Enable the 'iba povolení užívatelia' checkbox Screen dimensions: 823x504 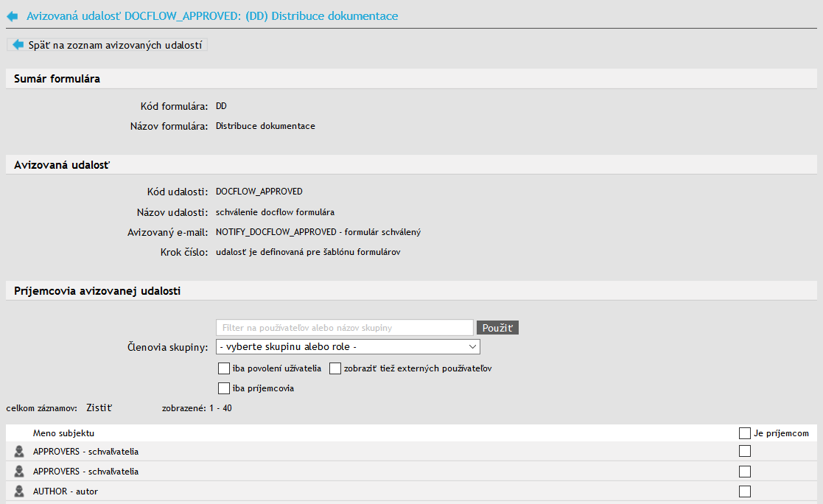(224, 368)
